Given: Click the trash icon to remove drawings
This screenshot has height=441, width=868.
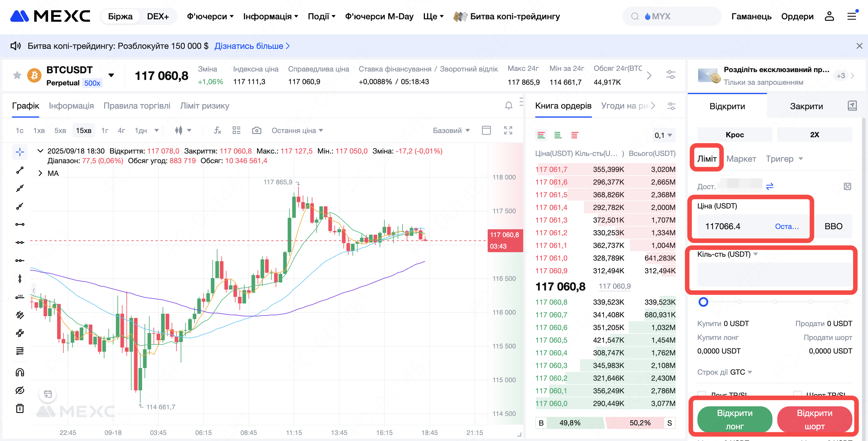Looking at the screenshot, I should 20,408.
